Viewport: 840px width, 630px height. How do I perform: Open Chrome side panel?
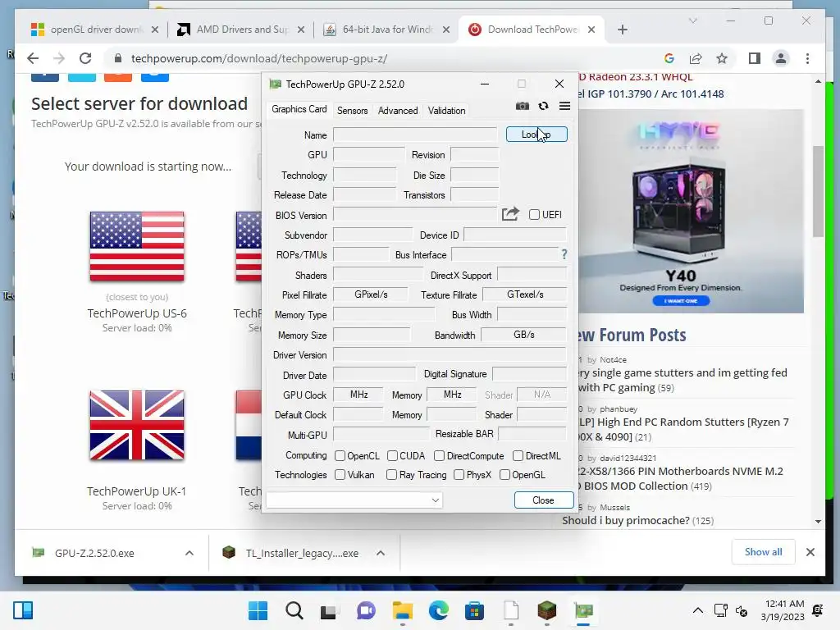pyautogui.click(x=755, y=58)
